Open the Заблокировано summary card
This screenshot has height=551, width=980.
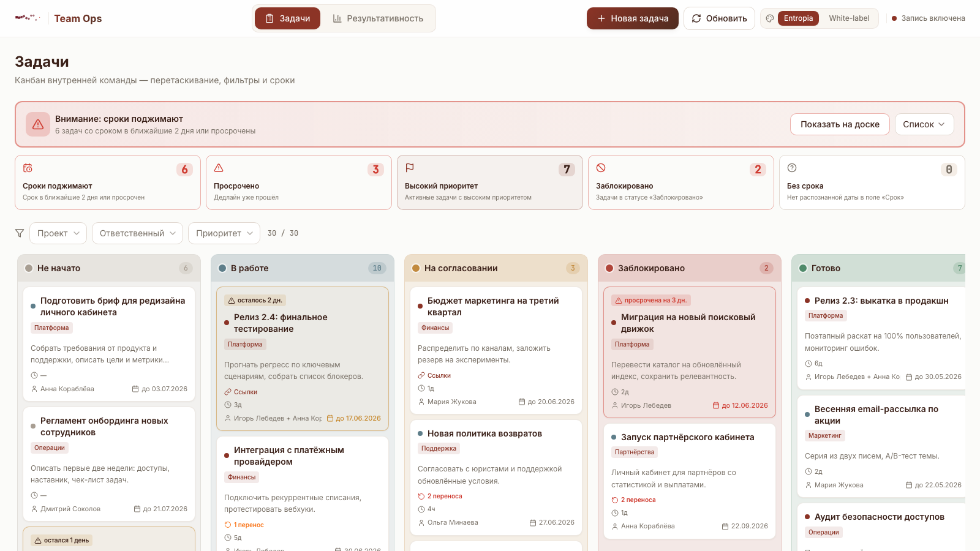click(681, 182)
